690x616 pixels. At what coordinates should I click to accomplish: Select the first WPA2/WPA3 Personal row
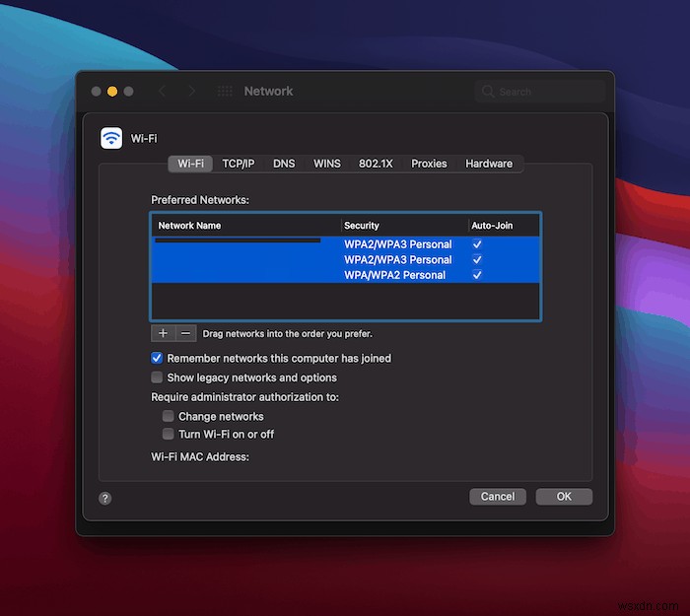click(x=345, y=244)
